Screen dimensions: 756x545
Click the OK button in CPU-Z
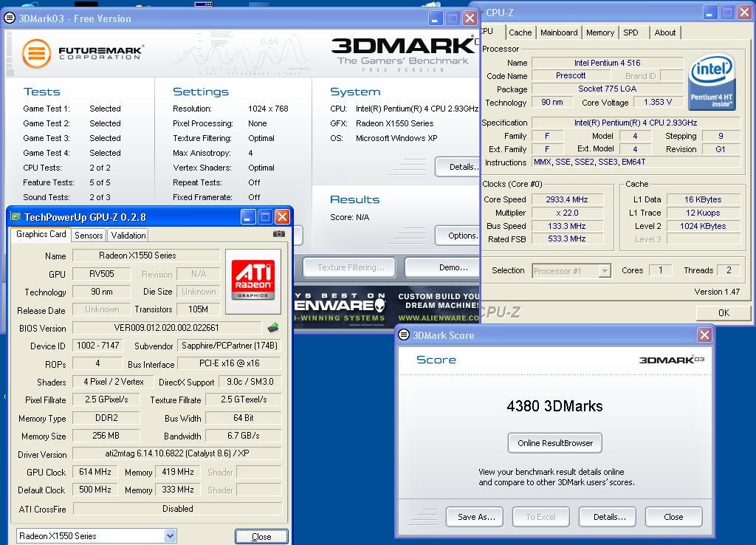tap(724, 312)
